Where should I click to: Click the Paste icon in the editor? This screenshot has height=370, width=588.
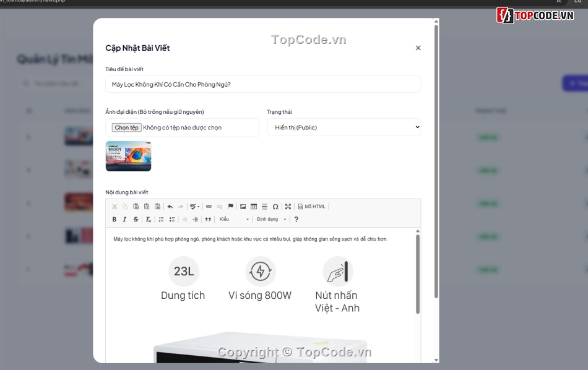pyautogui.click(x=136, y=207)
